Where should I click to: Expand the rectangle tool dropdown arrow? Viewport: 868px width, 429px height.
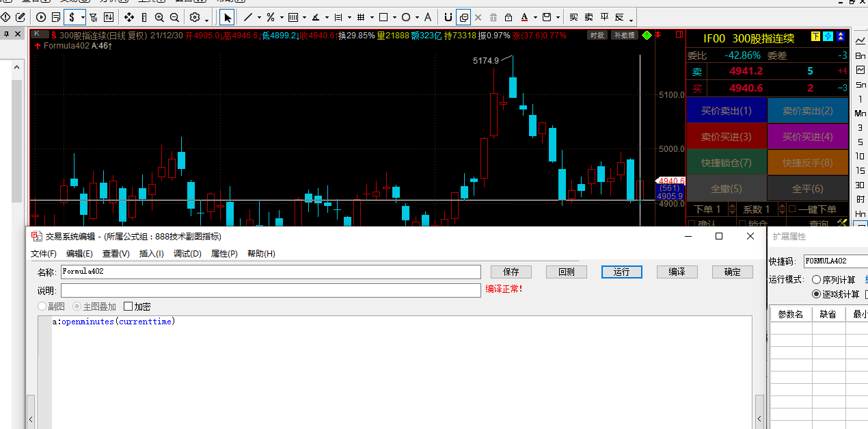pos(394,18)
